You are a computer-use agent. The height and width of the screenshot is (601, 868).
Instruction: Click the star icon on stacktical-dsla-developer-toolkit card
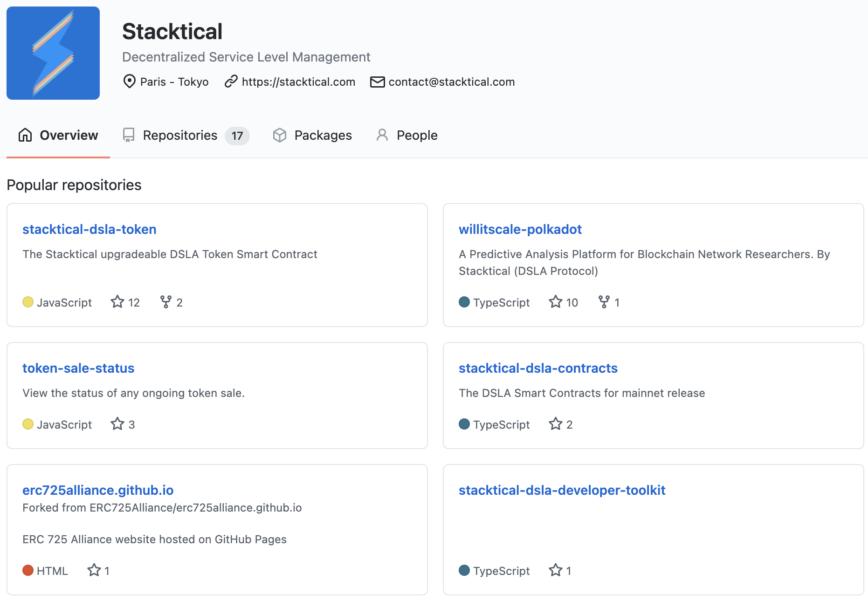click(x=555, y=570)
